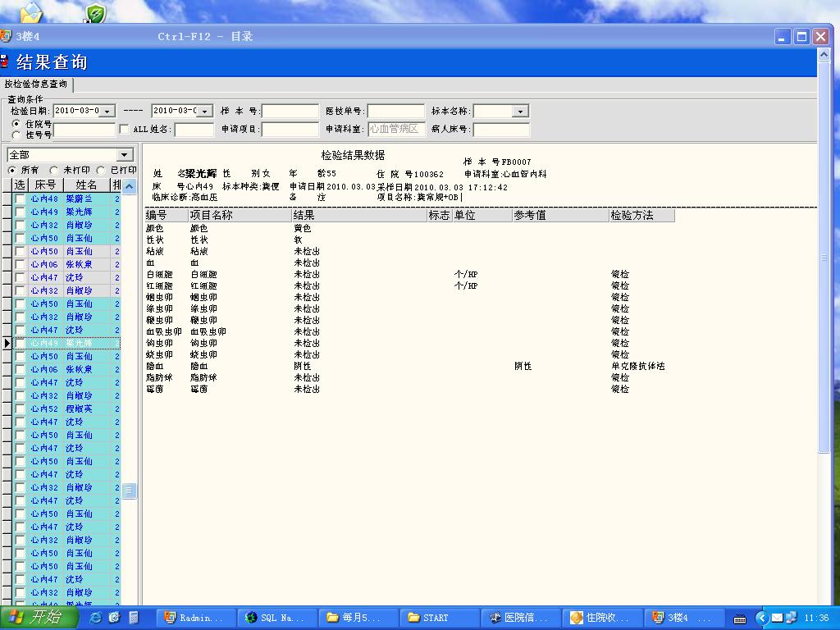Click the 参考值 column header
Screen dimensions: 840x630
pyautogui.click(x=560, y=216)
